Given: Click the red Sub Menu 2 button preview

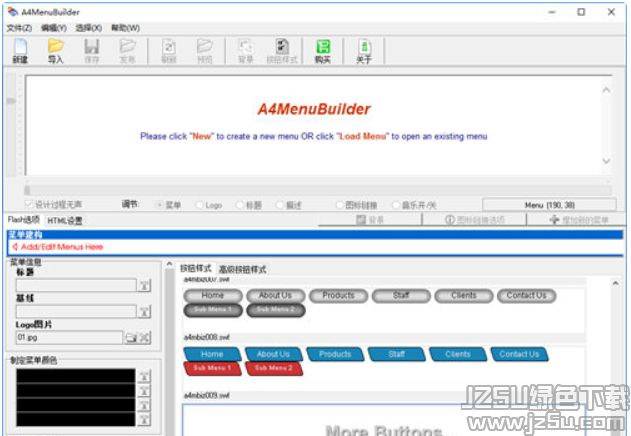Looking at the screenshot, I should coord(274,368).
